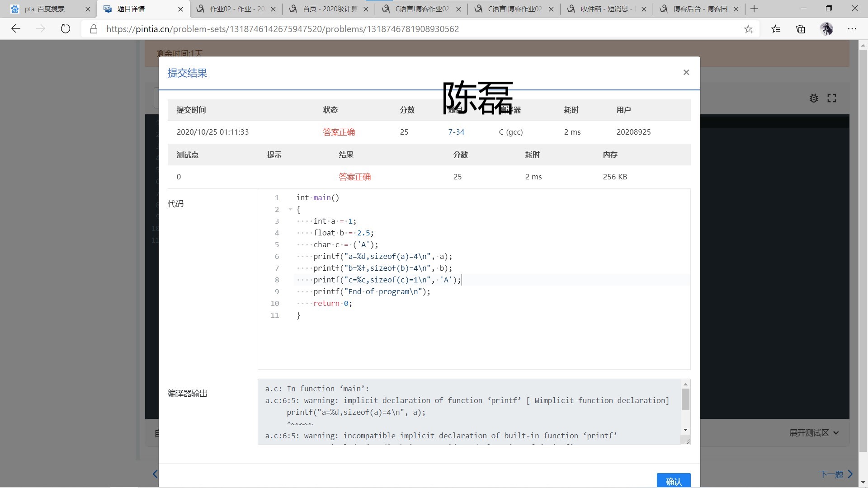Open the favorites list icon

[775, 29]
